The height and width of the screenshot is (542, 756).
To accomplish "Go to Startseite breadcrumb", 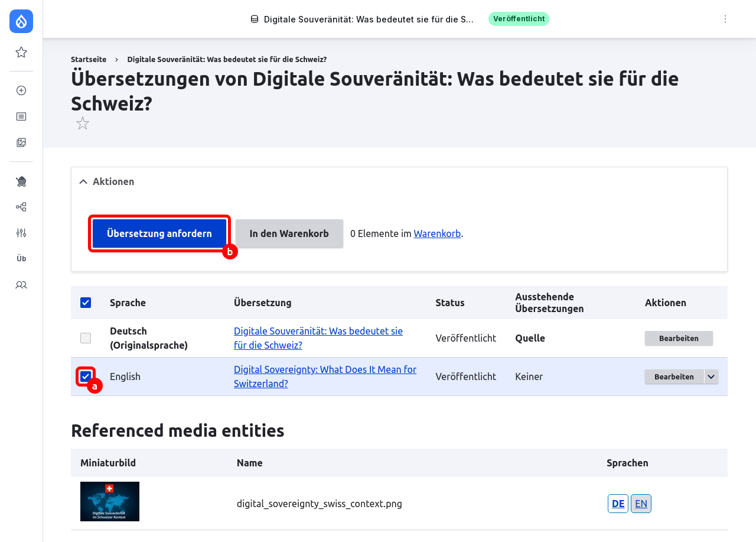I will click(89, 59).
